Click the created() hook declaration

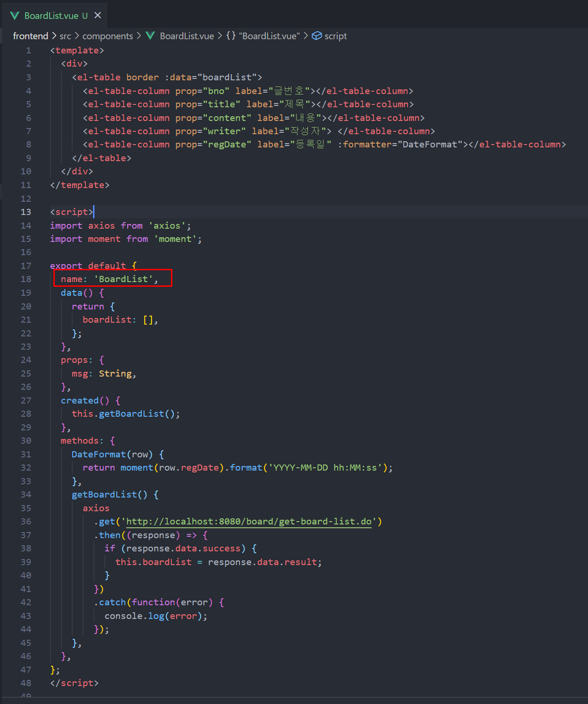tap(91, 401)
